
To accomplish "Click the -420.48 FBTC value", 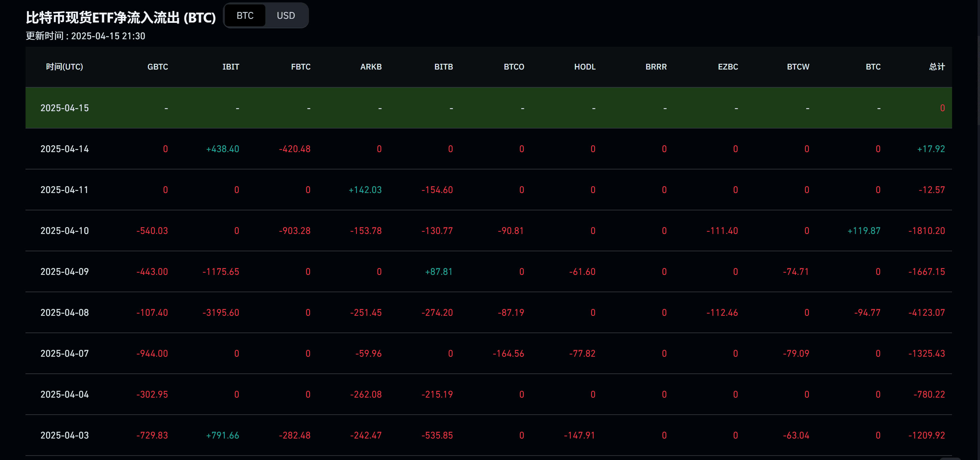I will pyautogui.click(x=294, y=149).
